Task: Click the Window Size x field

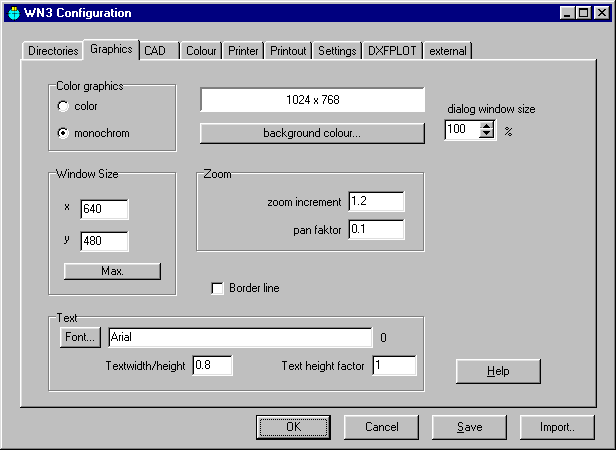Action: (104, 209)
